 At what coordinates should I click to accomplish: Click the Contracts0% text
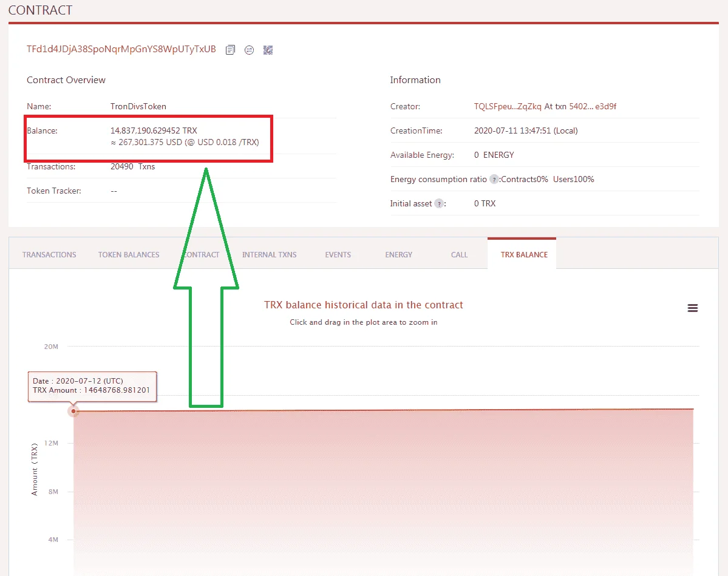pos(525,179)
